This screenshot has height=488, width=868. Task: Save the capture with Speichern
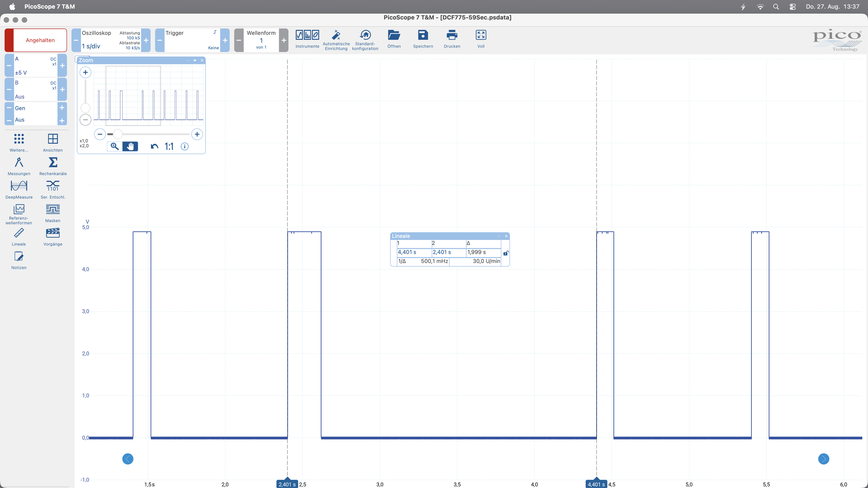click(x=423, y=39)
